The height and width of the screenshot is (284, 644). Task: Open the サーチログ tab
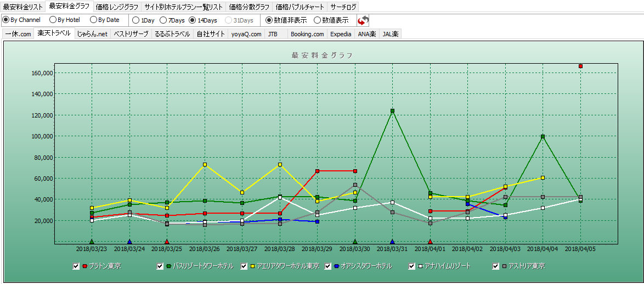pos(343,7)
